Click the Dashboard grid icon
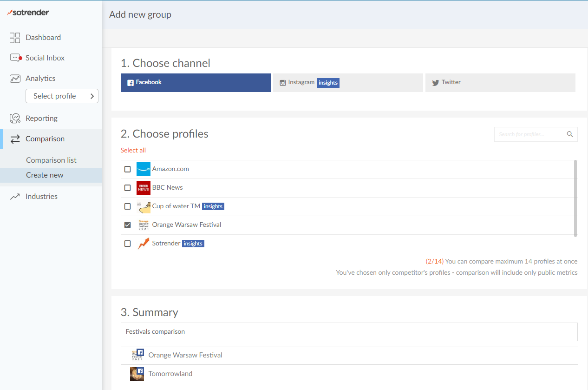The height and width of the screenshot is (390, 588). coord(15,38)
